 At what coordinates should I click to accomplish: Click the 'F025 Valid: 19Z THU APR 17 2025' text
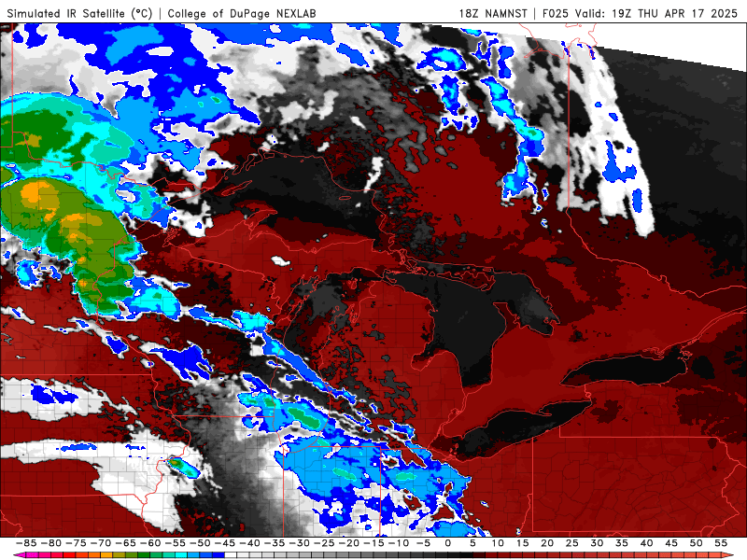640,14
